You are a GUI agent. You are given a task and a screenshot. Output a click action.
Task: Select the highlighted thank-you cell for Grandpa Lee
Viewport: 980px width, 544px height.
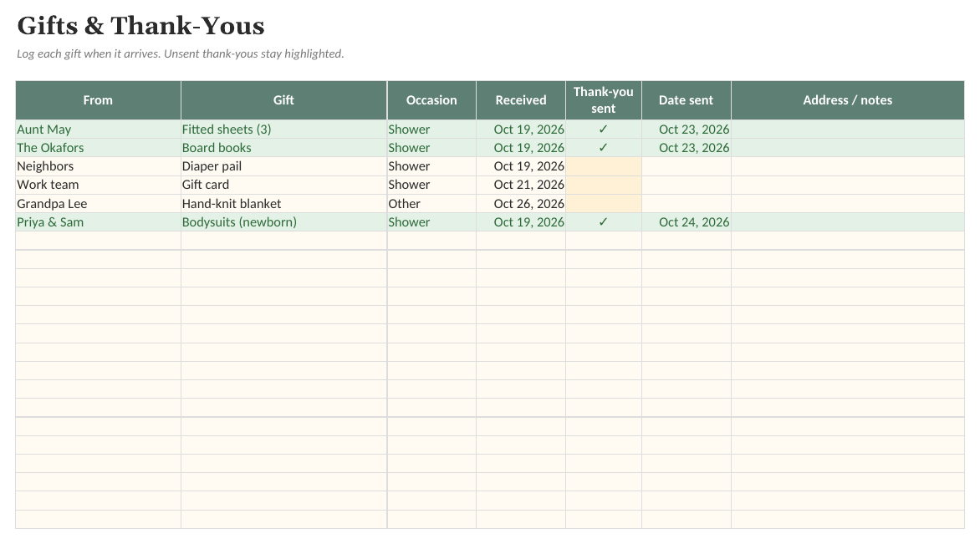(x=603, y=204)
